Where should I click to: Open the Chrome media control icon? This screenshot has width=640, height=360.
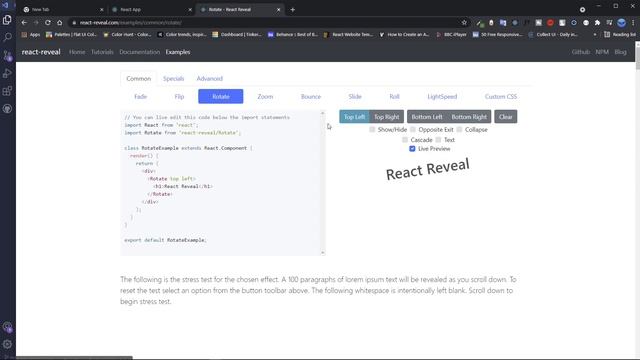[609, 22]
